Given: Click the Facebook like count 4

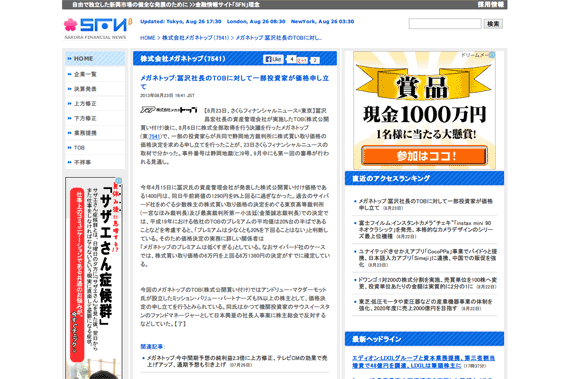Looking at the screenshot, I should point(291,59).
